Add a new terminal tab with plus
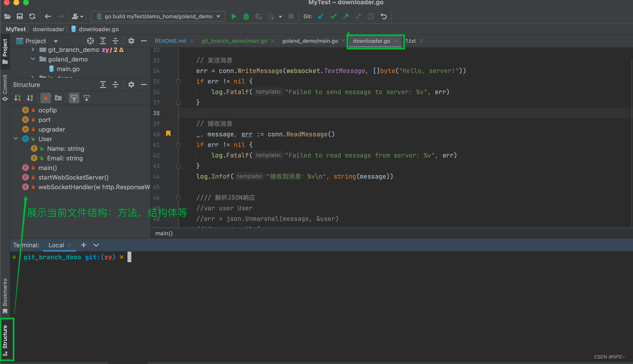This screenshot has width=633, height=364. coord(84,245)
